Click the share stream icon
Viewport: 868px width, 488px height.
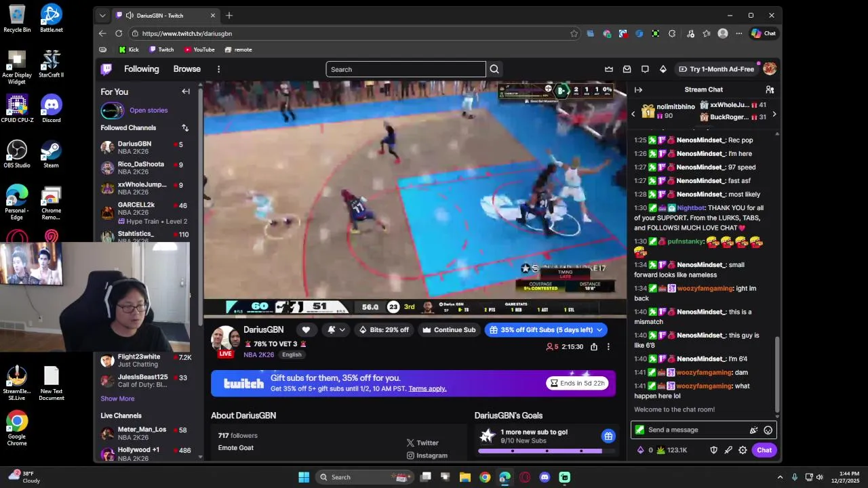[594, 346]
